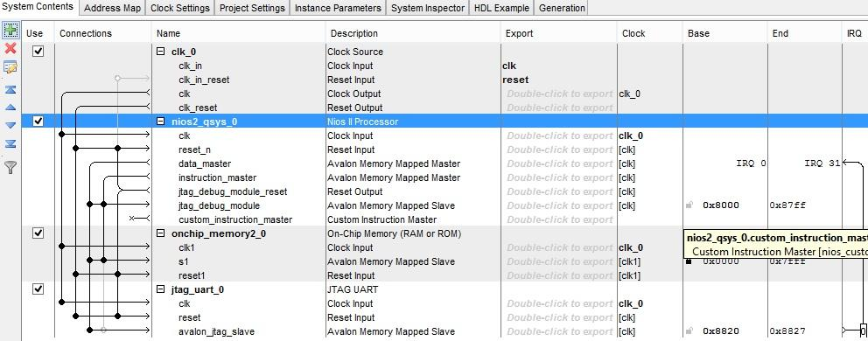
Task: Collapse the onchip_memory2_0 component tree
Action: point(160,233)
